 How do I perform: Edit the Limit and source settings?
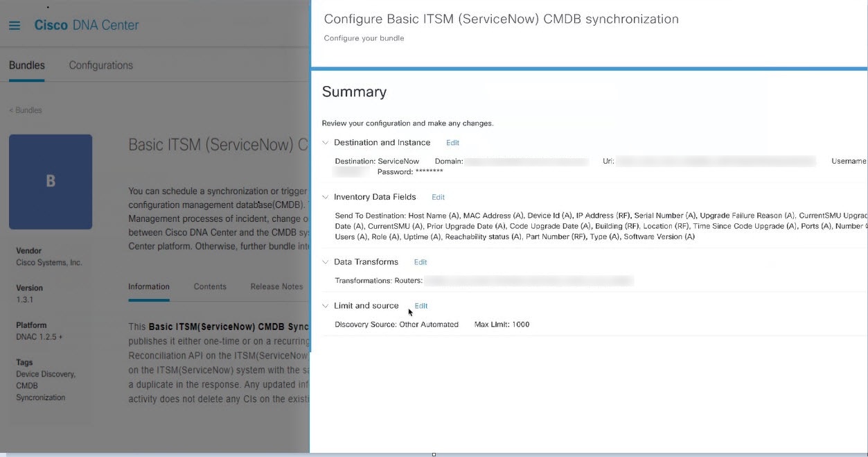(x=421, y=306)
